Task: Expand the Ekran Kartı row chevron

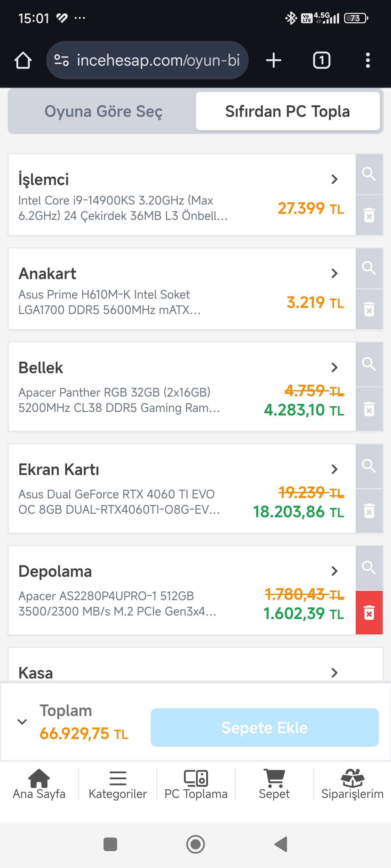Action: [x=334, y=469]
